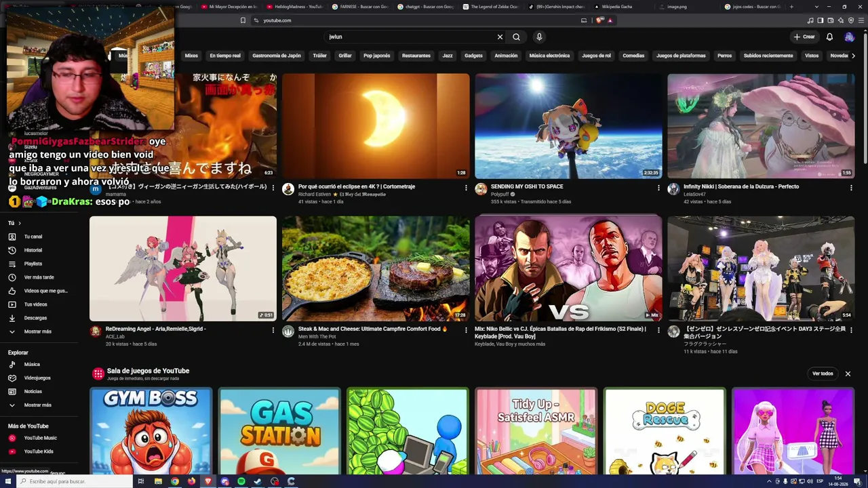Switch to the HelldogMadness YouTube tab

pos(294,7)
